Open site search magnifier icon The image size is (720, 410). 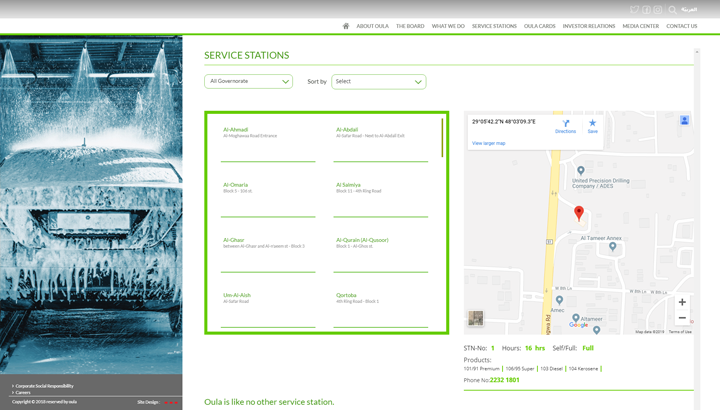[672, 10]
